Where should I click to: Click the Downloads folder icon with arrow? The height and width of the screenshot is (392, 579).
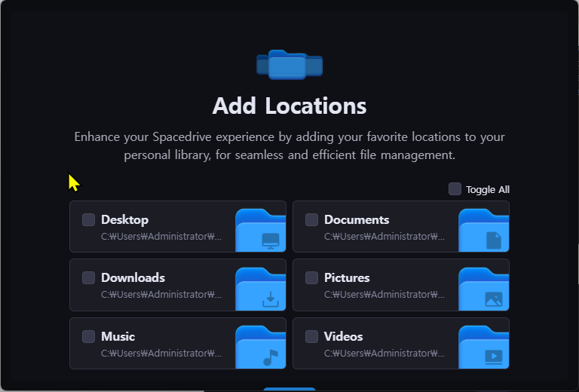pos(261,289)
